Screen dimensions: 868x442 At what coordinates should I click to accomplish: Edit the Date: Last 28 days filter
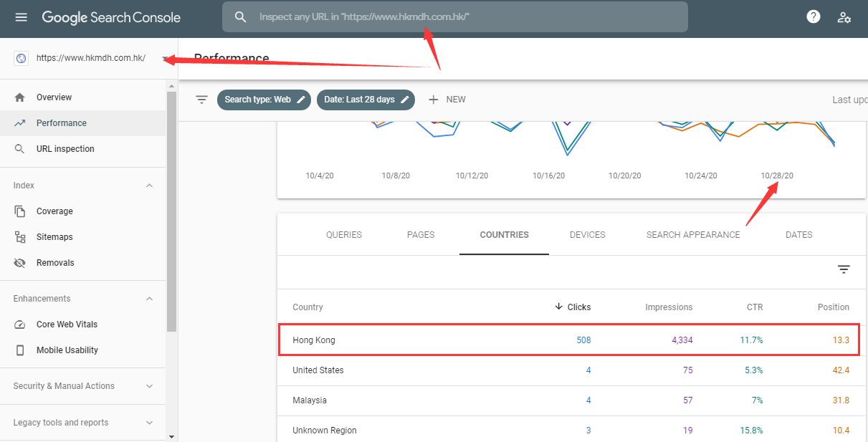click(x=366, y=100)
